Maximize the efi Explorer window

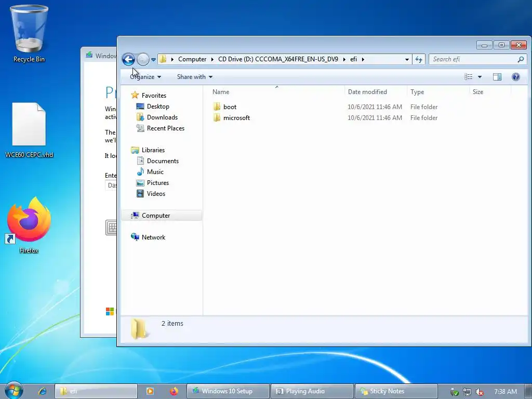pos(501,45)
